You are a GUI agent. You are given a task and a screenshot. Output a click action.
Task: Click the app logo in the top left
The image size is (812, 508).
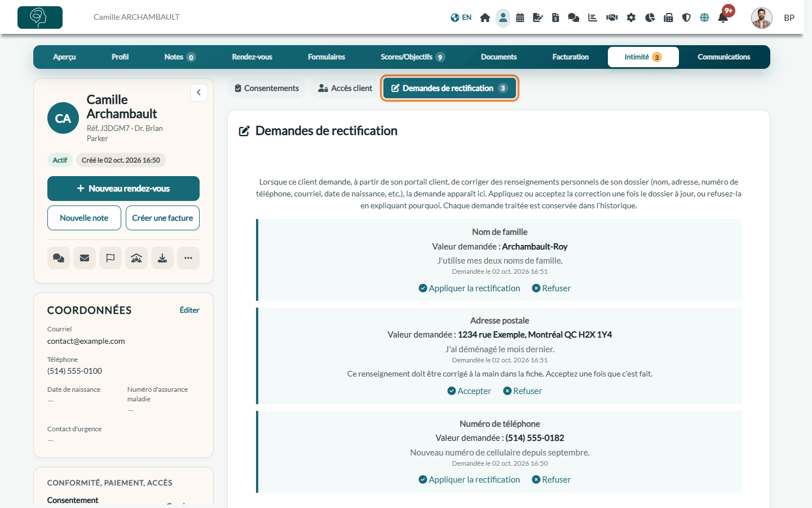(40, 17)
